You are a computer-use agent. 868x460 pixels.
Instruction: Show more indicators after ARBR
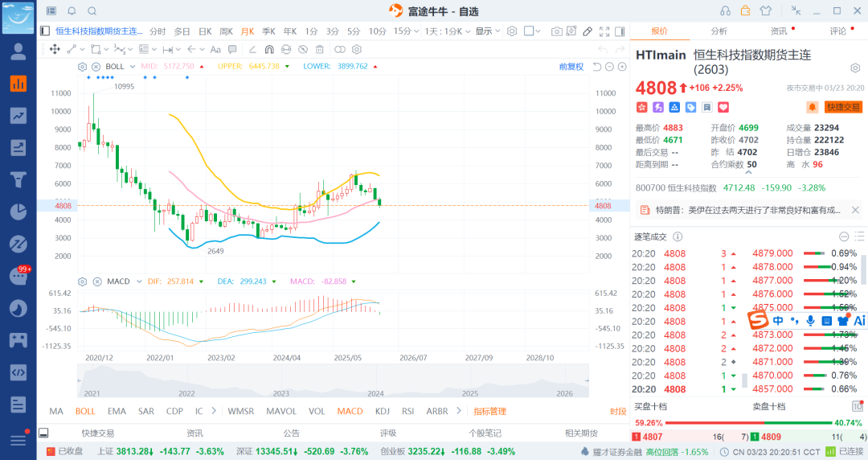tap(459, 411)
